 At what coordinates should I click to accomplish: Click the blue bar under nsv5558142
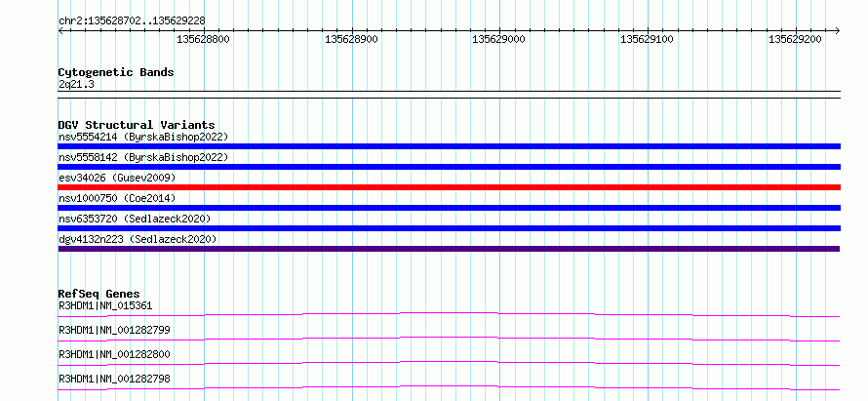coord(449,167)
